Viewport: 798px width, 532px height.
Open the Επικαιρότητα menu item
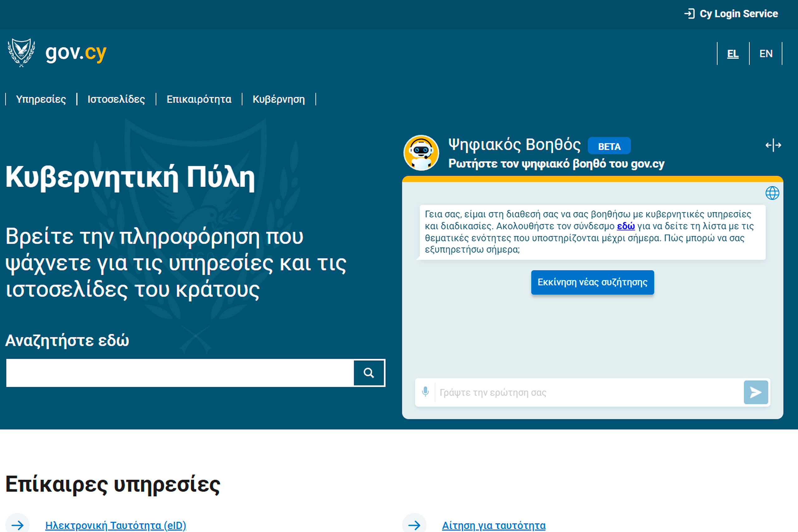coord(199,99)
